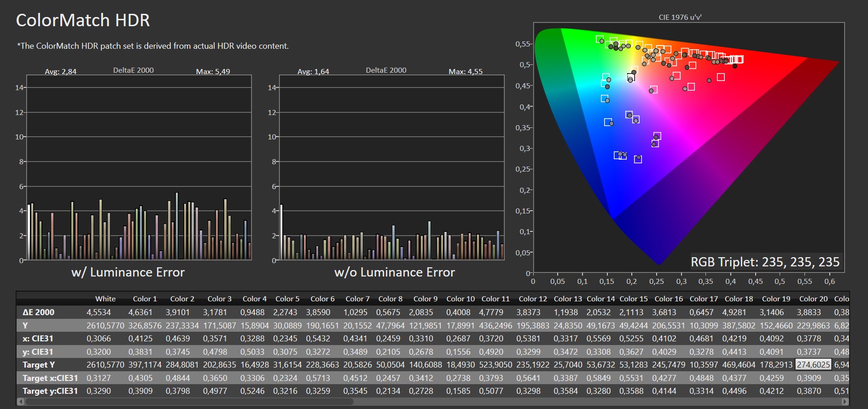
Task: Click the Avg: 1,64 label
Action: 313,71
